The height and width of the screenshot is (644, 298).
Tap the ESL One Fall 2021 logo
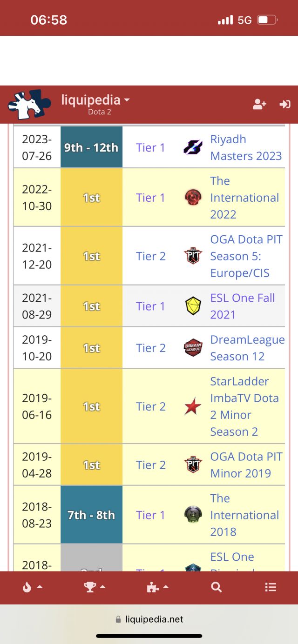[193, 306]
